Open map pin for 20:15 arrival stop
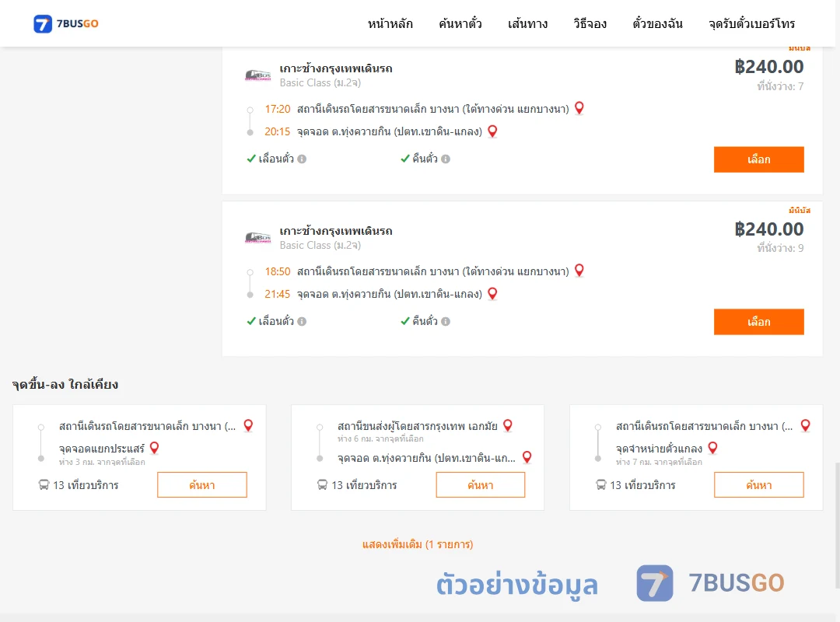This screenshot has width=840, height=622. coord(492,131)
